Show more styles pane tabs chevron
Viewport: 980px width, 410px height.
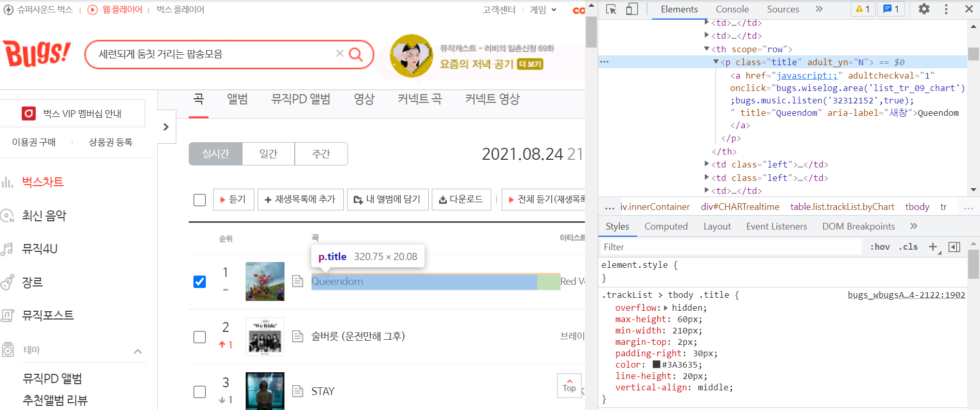[914, 226]
